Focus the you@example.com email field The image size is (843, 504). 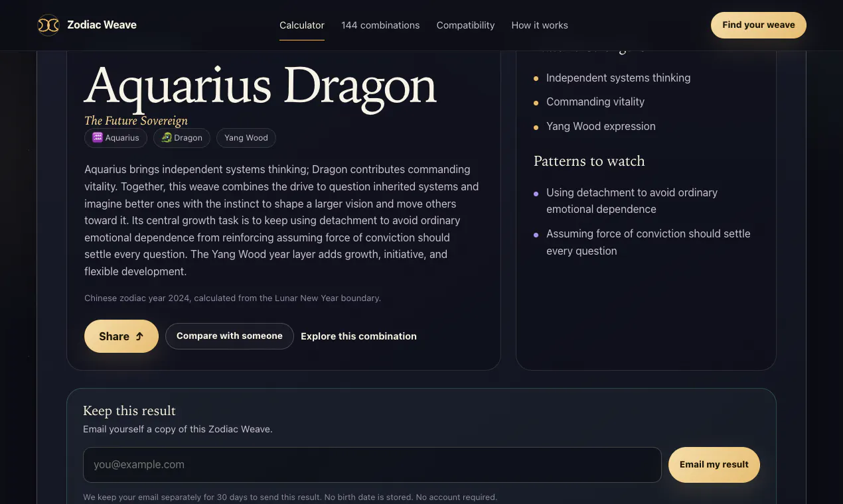(372, 465)
